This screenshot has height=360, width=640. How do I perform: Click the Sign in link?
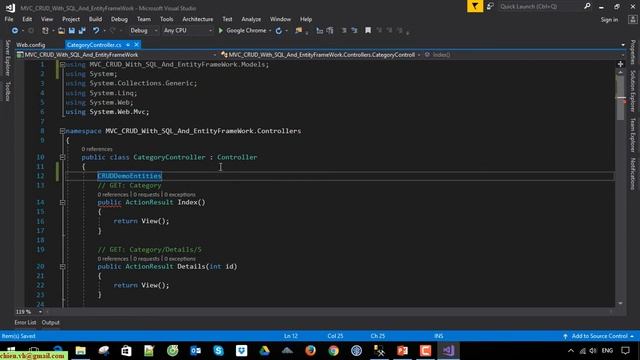pos(609,20)
